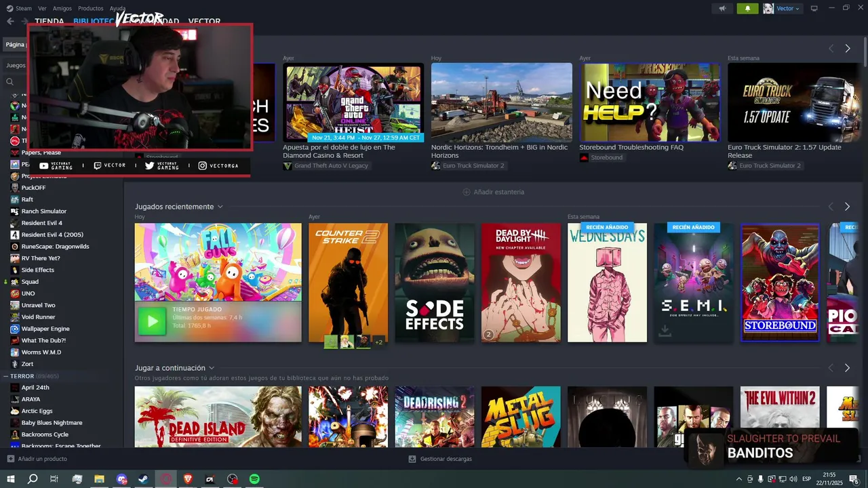Select Zort in the library list

[27, 364]
